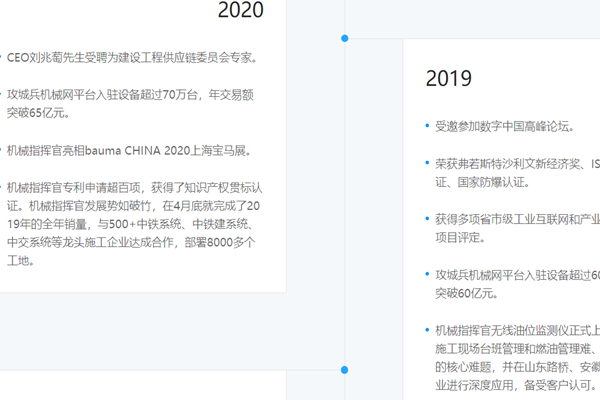Click the lower blue timeline dot
Viewport: 600px width, 400px height.
[x=345, y=370]
